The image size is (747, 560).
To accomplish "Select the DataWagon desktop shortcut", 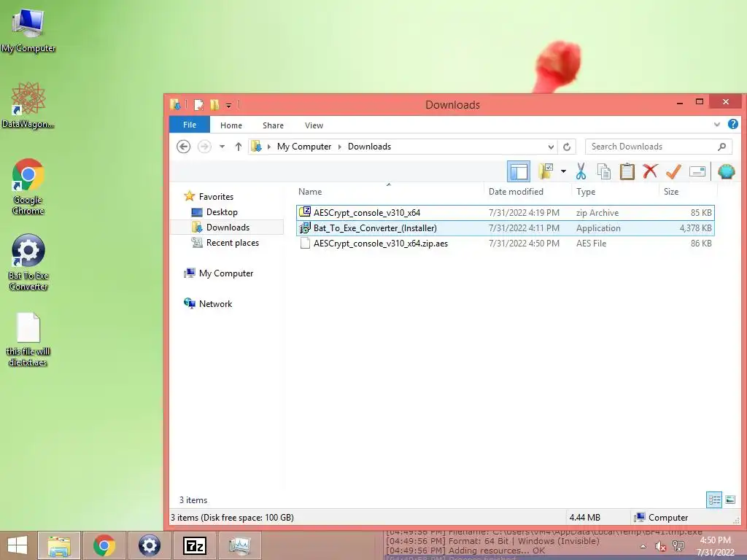I will pyautogui.click(x=28, y=106).
